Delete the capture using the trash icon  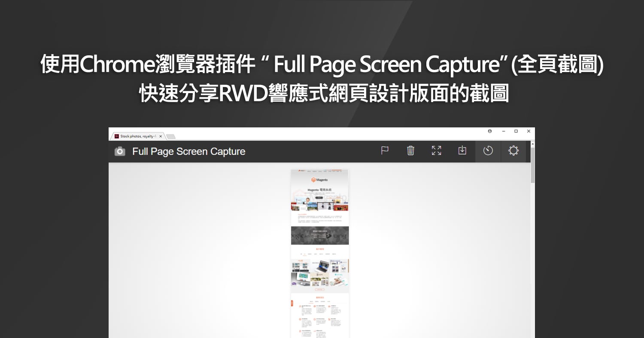pyautogui.click(x=410, y=151)
